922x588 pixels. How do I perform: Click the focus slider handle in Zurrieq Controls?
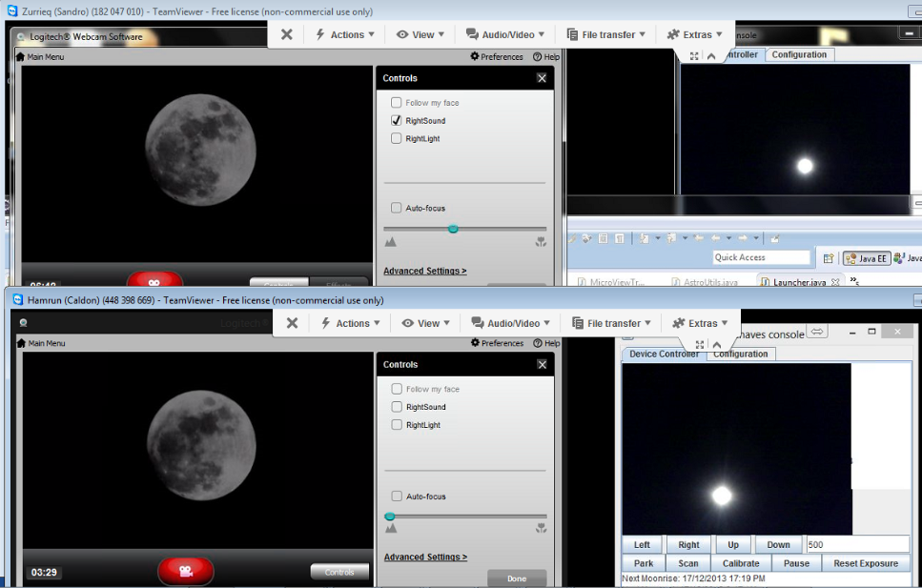(x=453, y=229)
